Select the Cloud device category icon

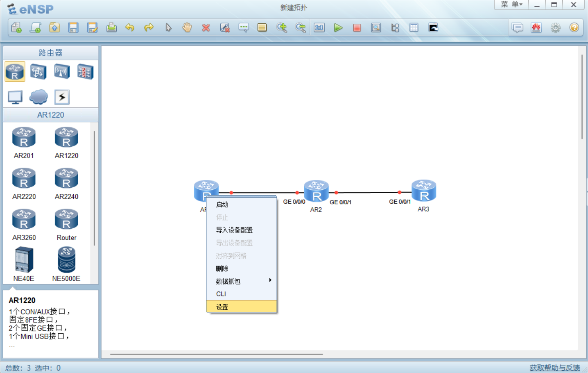(38, 97)
